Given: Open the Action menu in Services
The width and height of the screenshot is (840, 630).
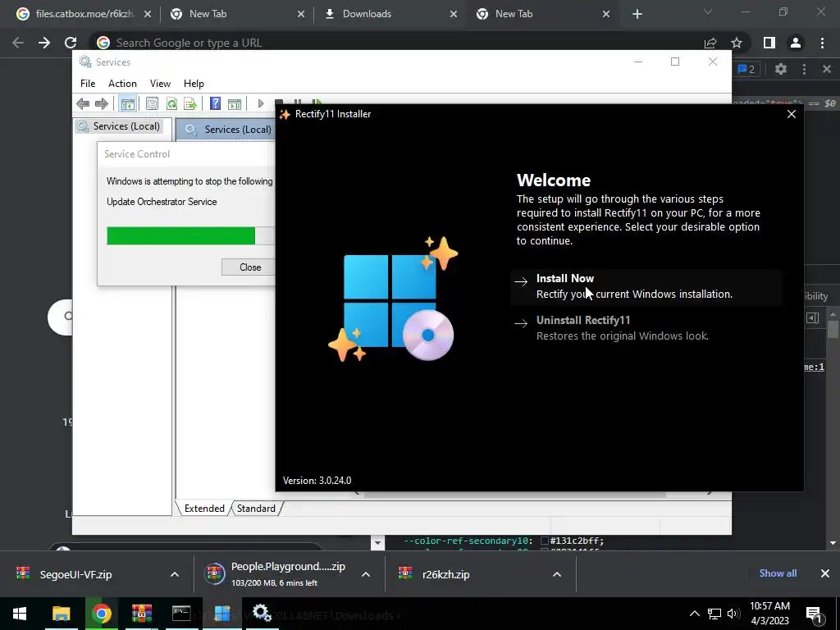Looking at the screenshot, I should (x=122, y=84).
